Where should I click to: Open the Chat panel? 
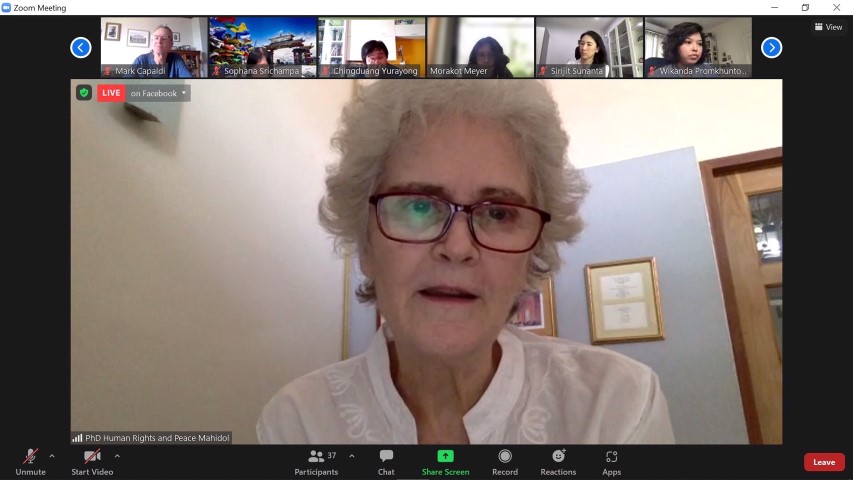[386, 462]
